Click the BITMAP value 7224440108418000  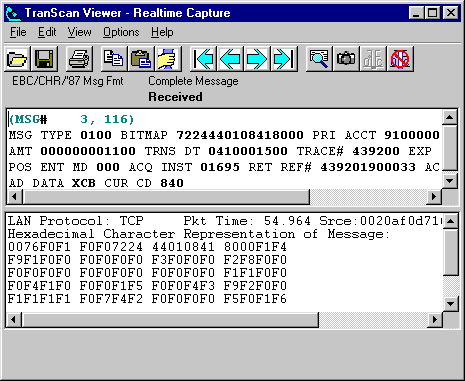tap(240, 135)
